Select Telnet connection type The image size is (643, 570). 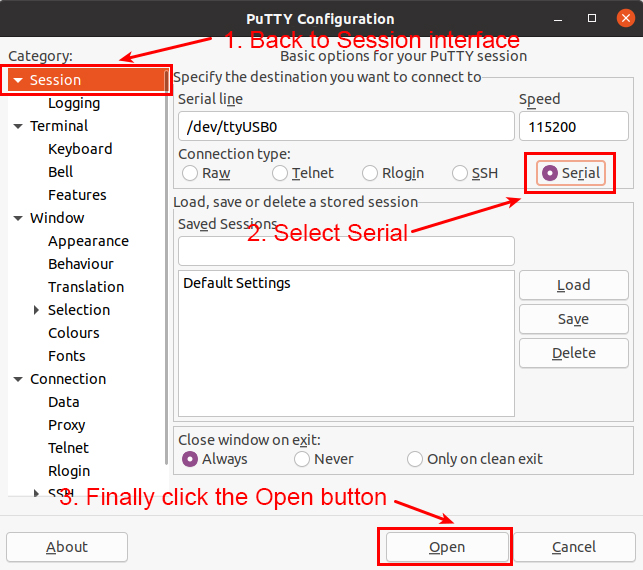click(303, 173)
